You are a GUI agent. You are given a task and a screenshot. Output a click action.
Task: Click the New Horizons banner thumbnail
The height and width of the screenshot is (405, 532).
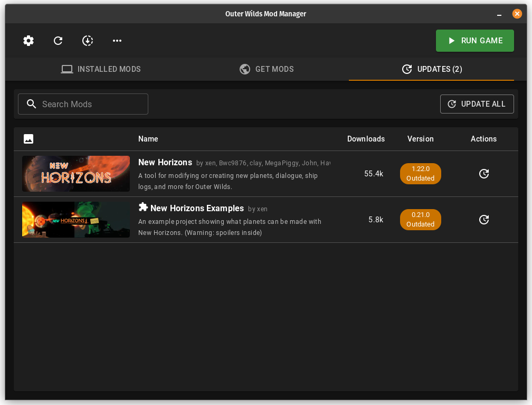coord(76,174)
